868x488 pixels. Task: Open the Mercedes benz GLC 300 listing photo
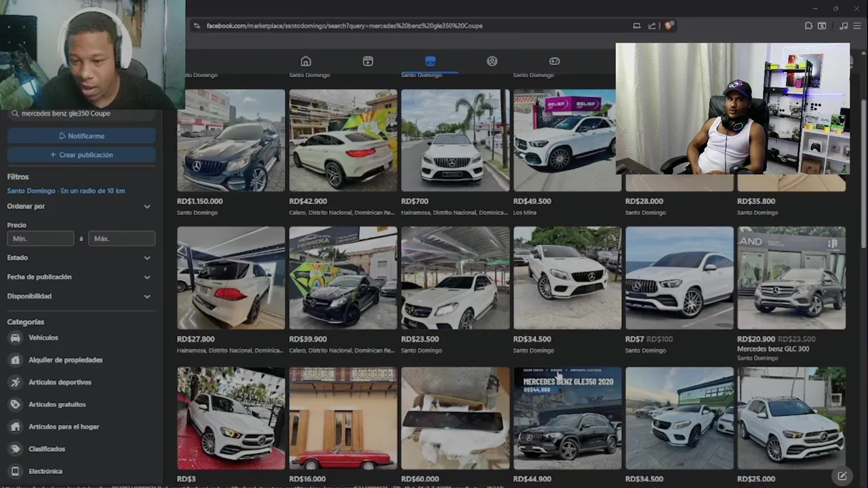coord(791,278)
